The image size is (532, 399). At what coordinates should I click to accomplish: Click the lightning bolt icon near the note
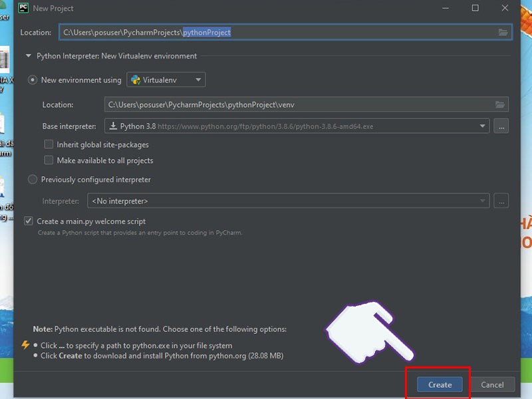(26, 344)
